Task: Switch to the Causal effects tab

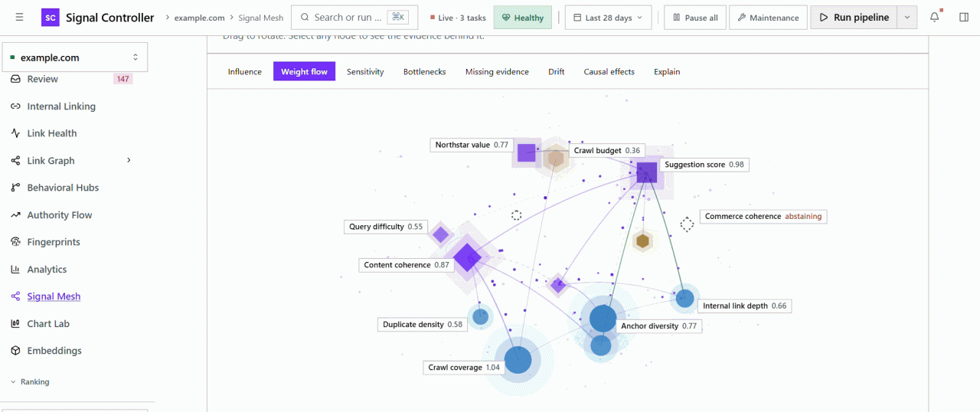Action: tap(609, 72)
